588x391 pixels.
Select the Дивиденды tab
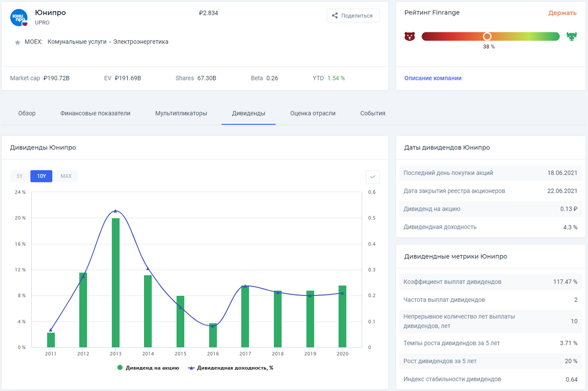(x=248, y=113)
